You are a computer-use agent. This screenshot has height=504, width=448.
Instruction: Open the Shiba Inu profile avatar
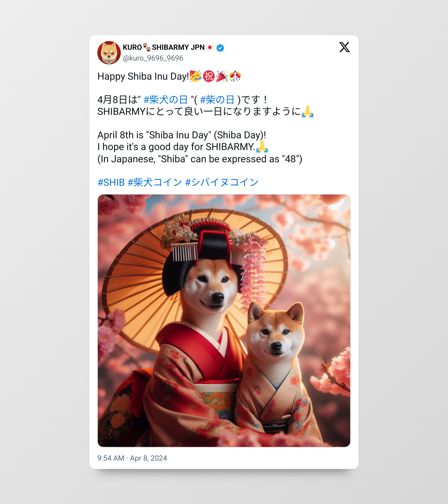click(x=109, y=53)
